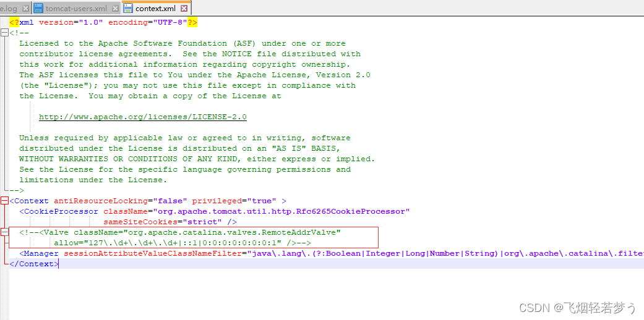Close the context.xml tab
This screenshot has height=320, width=644.
click(184, 8)
